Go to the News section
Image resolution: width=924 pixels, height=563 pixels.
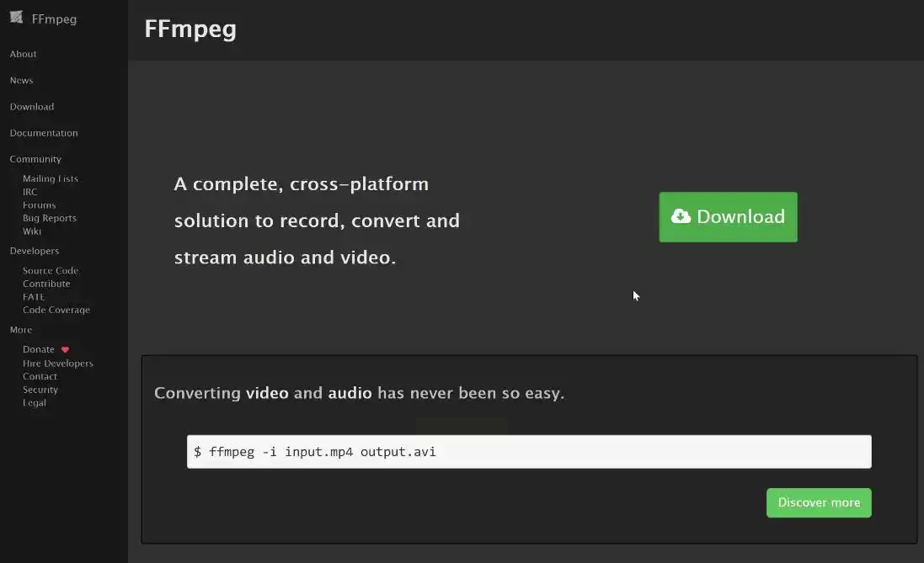point(22,80)
